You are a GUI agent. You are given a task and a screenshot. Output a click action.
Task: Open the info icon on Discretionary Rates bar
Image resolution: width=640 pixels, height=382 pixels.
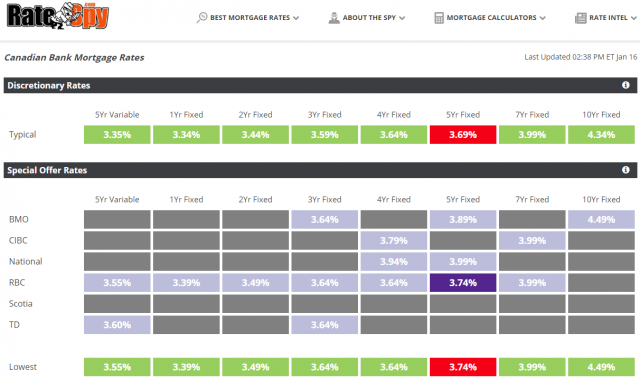pyautogui.click(x=625, y=85)
